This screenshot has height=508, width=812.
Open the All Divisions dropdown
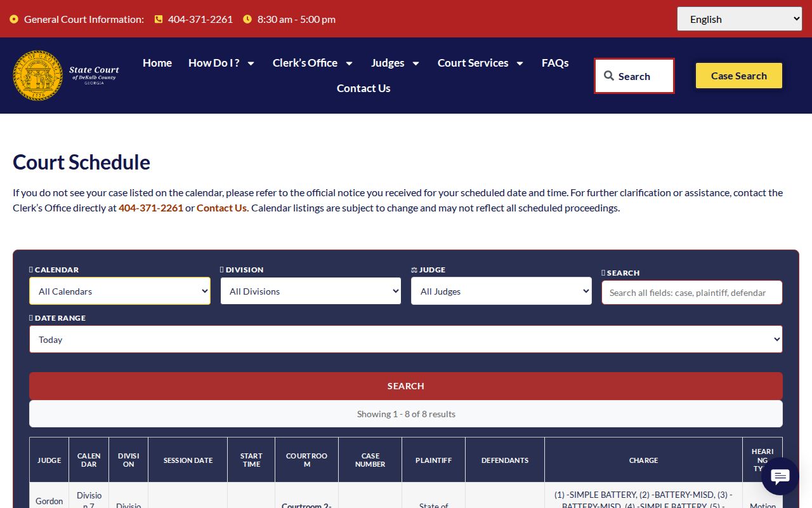coord(311,291)
